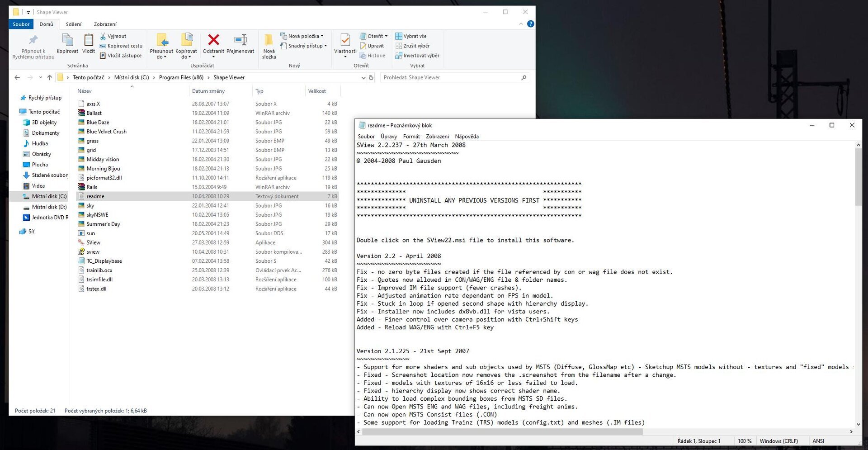The height and width of the screenshot is (450, 868).
Task: Click the Vložit paste icon
Action: click(x=89, y=40)
